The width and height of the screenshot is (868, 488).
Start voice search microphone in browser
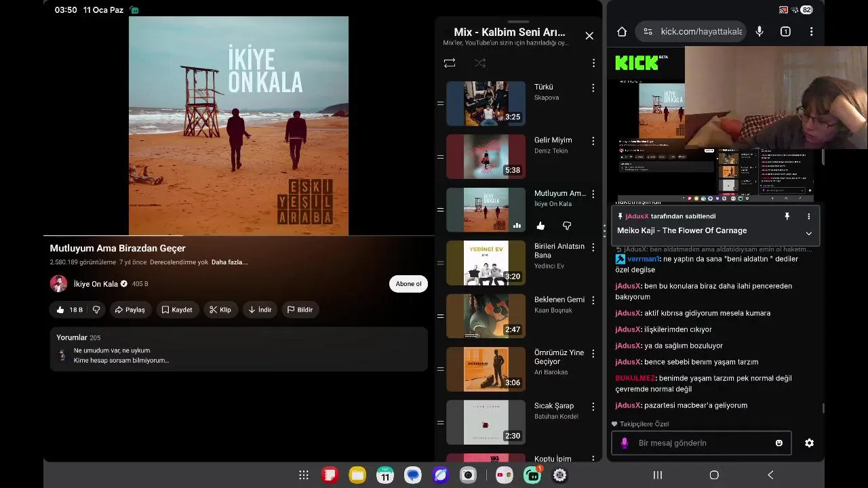[759, 32]
